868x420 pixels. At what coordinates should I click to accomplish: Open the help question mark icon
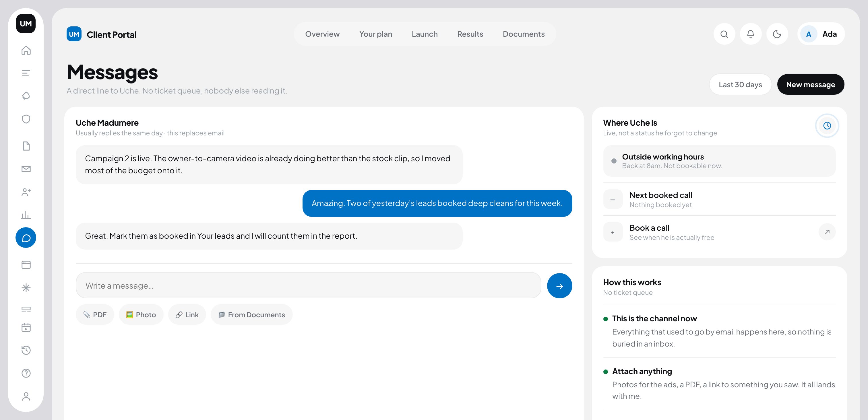tap(26, 373)
